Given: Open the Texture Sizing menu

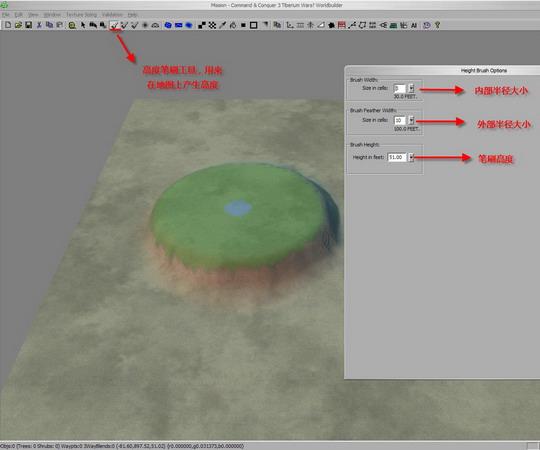Looking at the screenshot, I should (x=82, y=15).
